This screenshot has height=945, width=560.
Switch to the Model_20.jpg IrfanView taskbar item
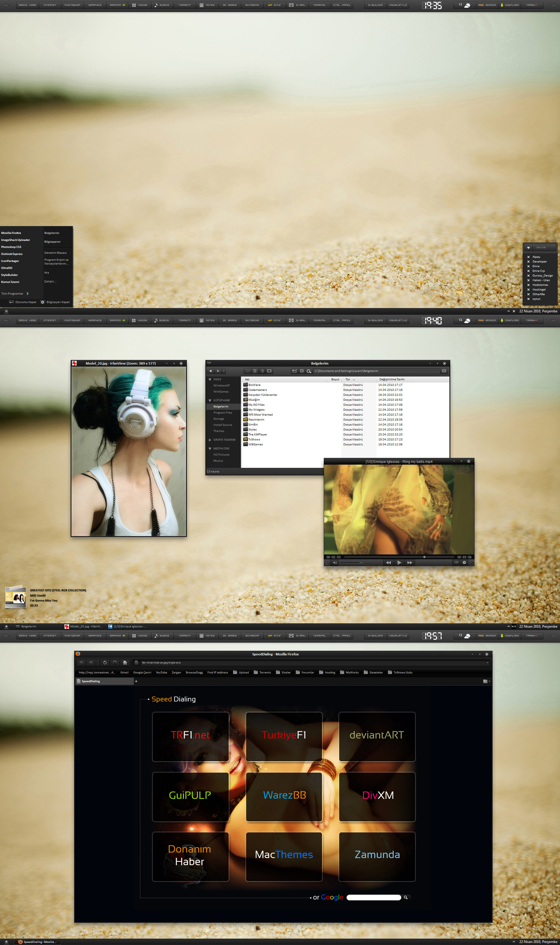tap(84, 626)
